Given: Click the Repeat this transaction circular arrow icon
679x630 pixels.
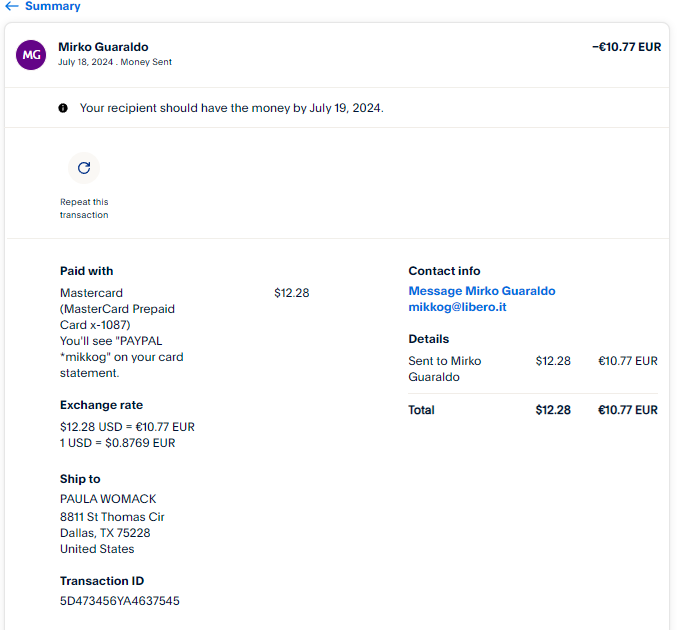Looking at the screenshot, I should [x=84, y=168].
